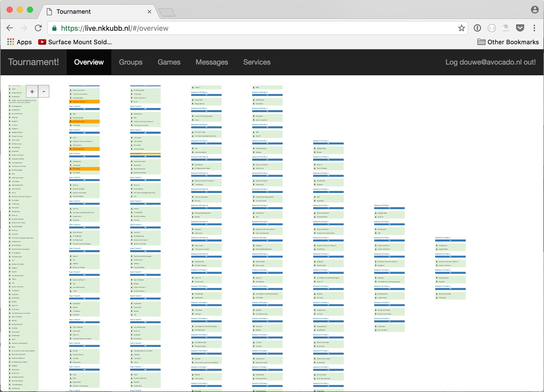The width and height of the screenshot is (544, 392).
Task: Open Schema A 1/2 Finale: 1
Action: [382, 205]
